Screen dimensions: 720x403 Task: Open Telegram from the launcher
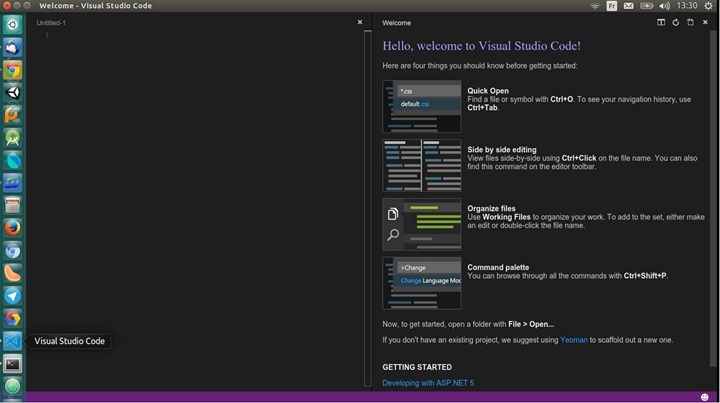[x=12, y=296]
